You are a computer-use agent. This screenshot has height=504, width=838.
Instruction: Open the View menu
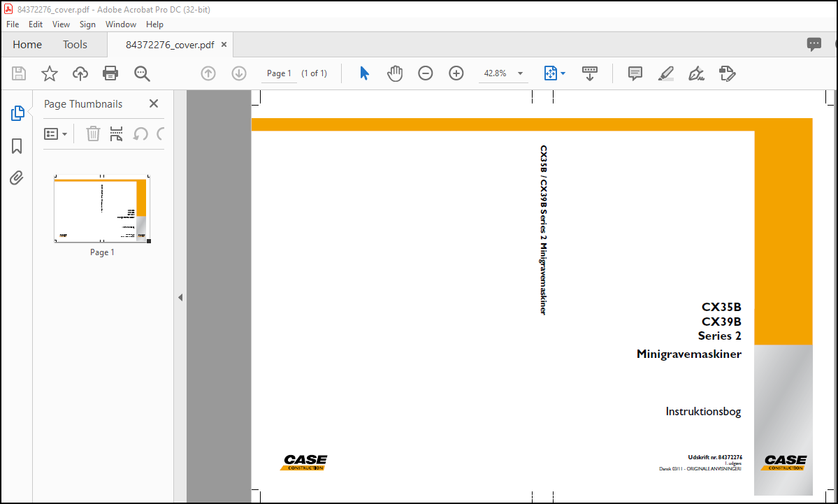[61, 24]
